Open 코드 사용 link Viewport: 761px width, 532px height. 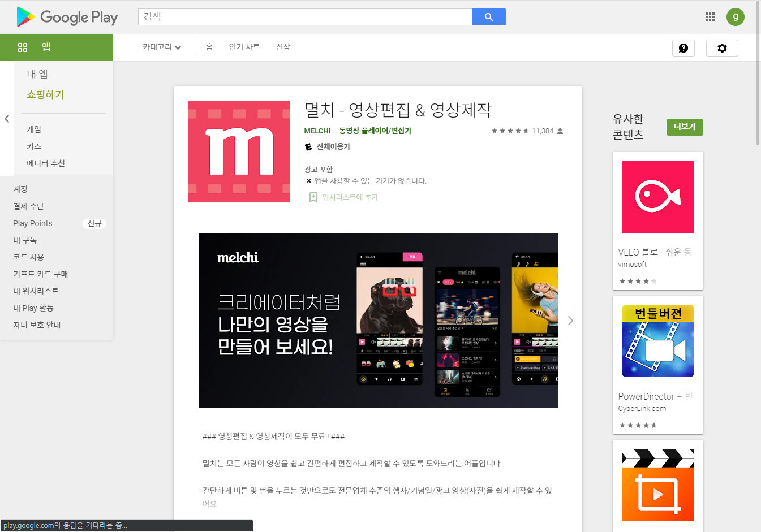28,257
